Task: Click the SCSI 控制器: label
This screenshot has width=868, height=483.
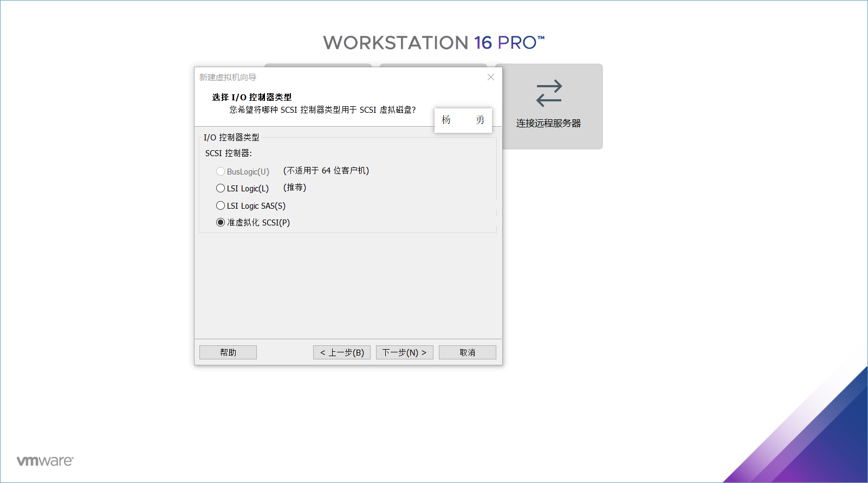Action: click(229, 153)
